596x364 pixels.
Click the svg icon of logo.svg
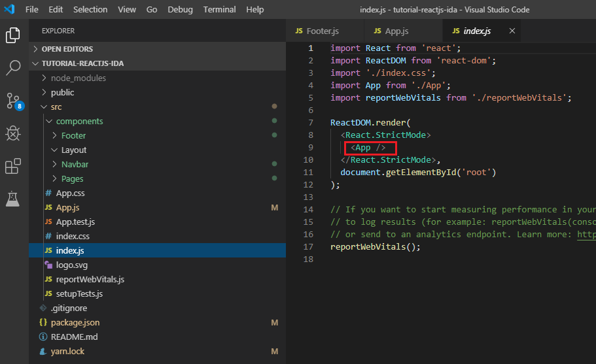(x=48, y=265)
